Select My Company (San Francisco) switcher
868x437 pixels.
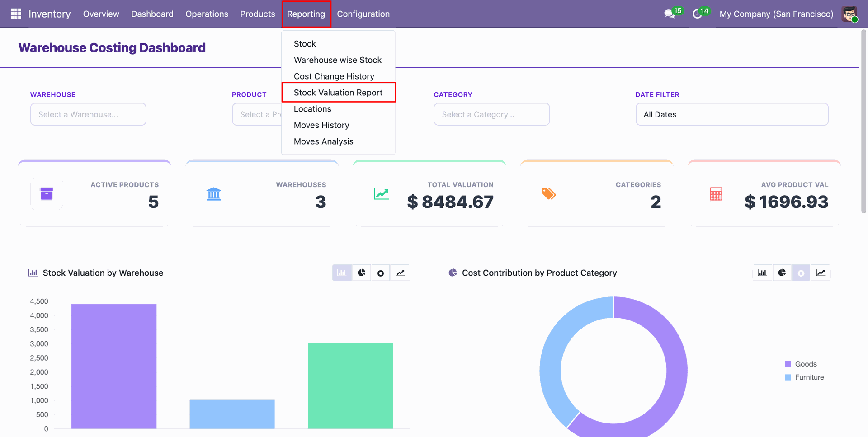pos(776,14)
